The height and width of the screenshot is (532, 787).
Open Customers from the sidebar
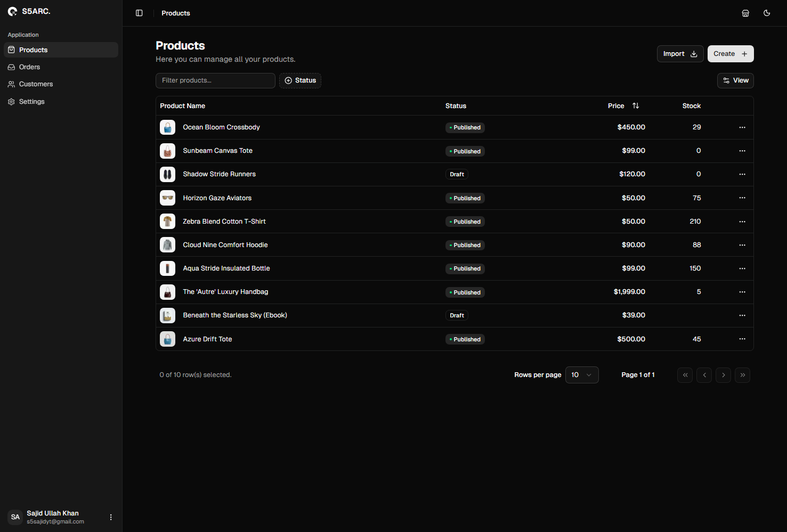(x=36, y=84)
